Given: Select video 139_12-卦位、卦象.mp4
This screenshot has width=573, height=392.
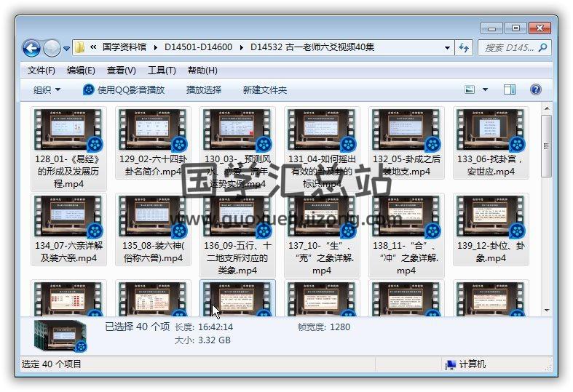Looking at the screenshot, I should (491, 229).
